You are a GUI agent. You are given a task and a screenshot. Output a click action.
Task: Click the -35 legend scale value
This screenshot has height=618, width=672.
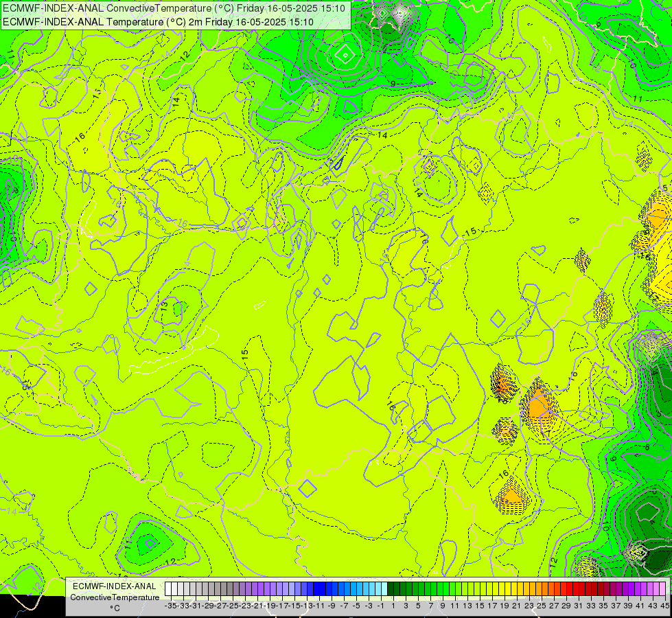point(170,606)
